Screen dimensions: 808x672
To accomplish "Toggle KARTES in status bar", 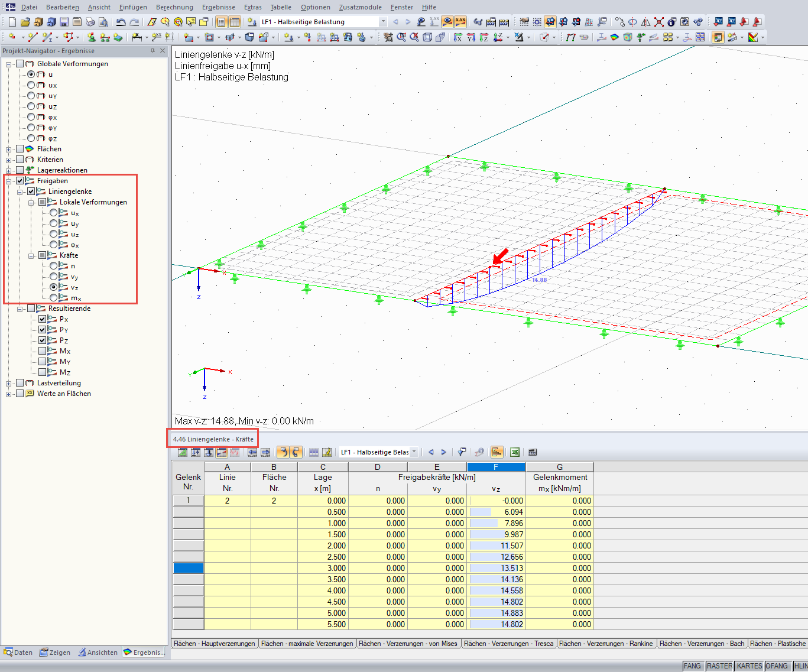I will tap(749, 666).
